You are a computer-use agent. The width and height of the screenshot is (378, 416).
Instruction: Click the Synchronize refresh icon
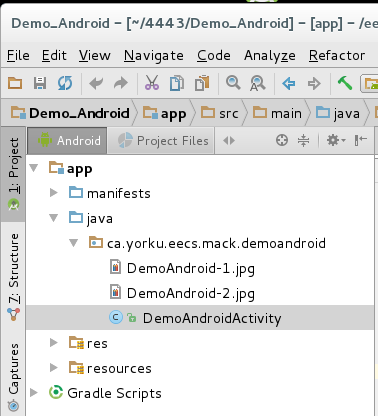[x=65, y=83]
